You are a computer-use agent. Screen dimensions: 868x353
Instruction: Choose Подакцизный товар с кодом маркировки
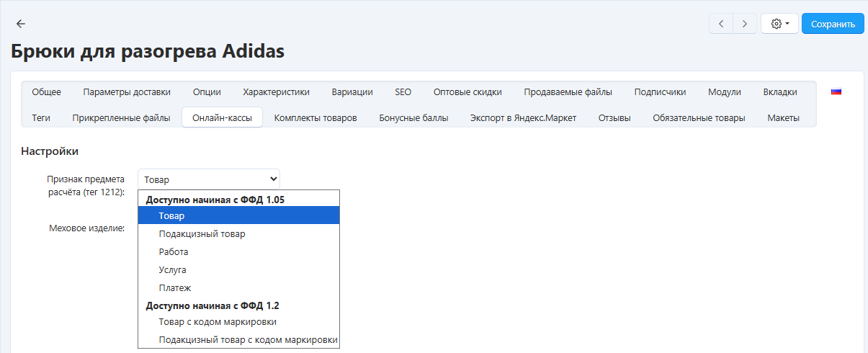(x=248, y=340)
